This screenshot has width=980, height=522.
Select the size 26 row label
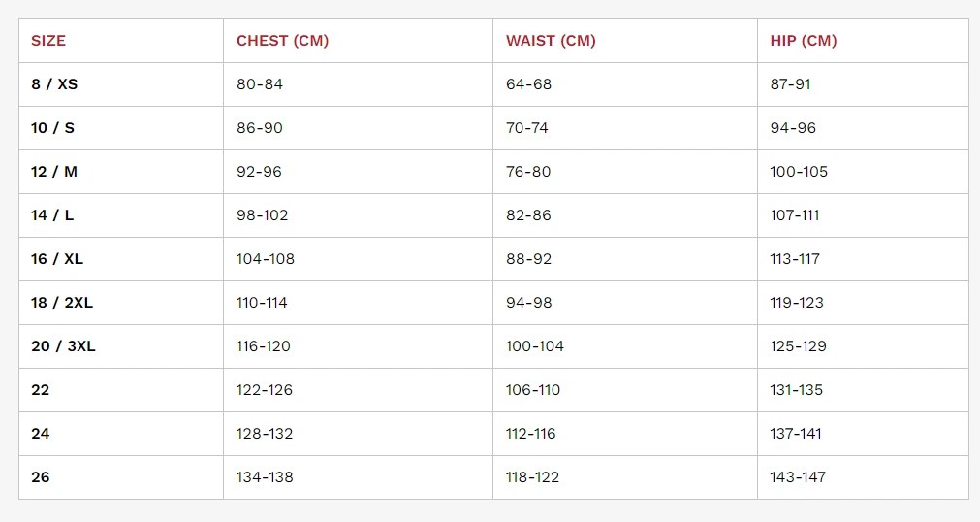click(x=40, y=477)
